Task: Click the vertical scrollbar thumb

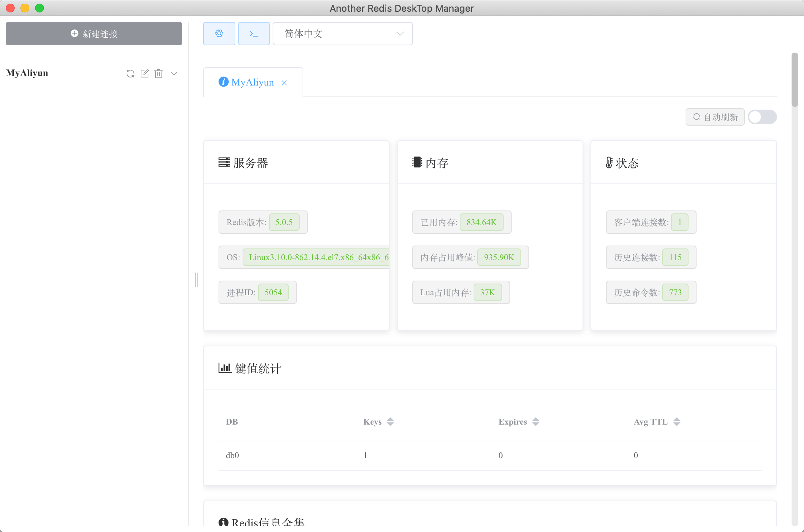Action: pos(794,80)
